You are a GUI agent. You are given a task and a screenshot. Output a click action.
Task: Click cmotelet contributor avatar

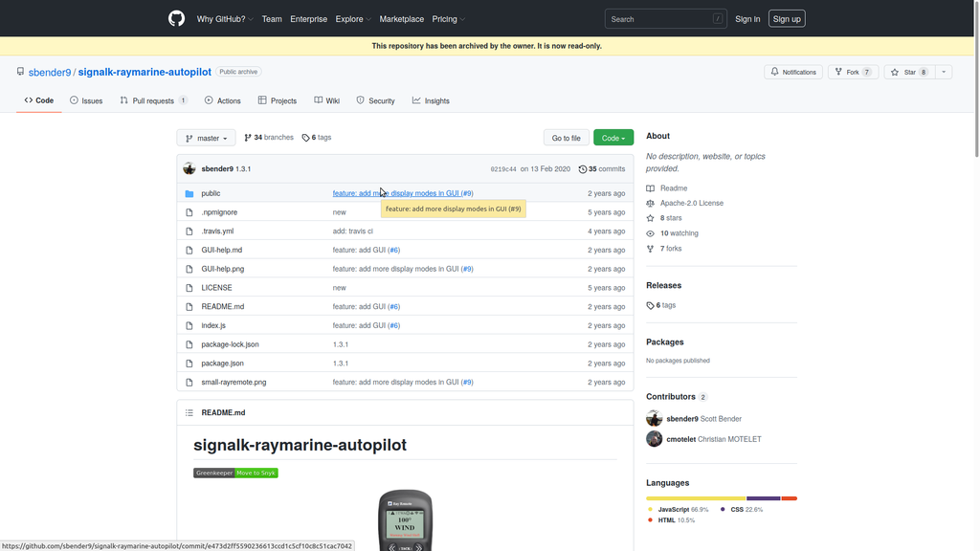tap(655, 439)
